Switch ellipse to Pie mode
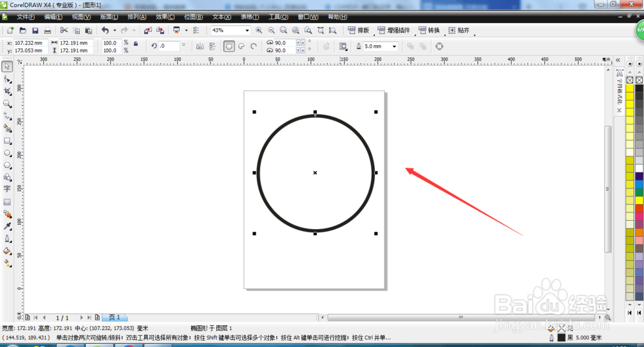The height and width of the screenshot is (347, 644). (241, 46)
